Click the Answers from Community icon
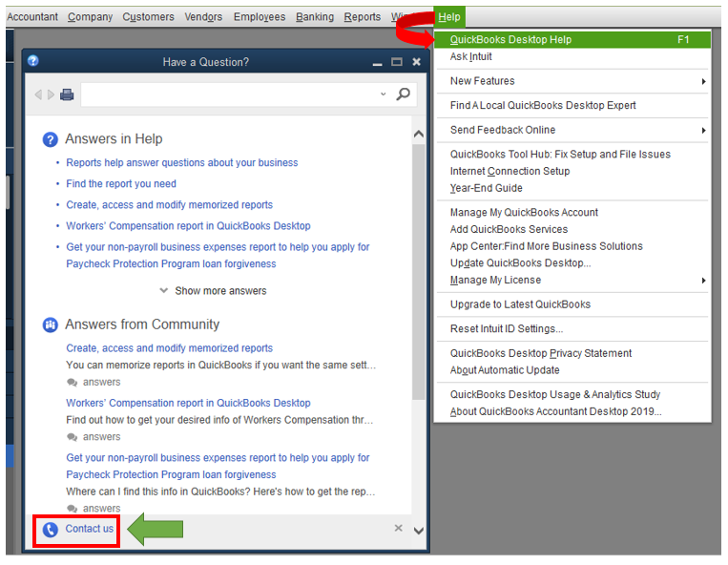 [x=51, y=325]
